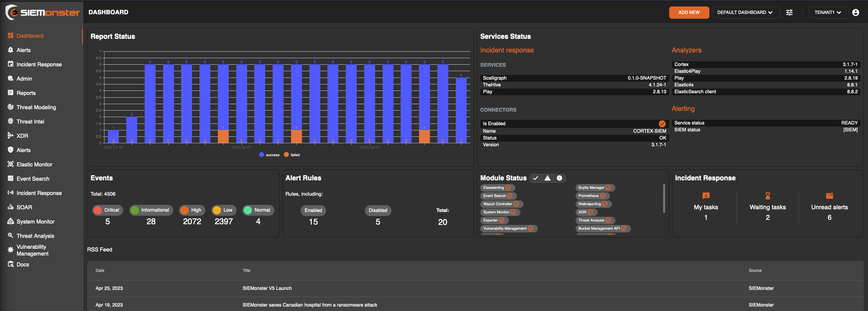Click the Informational events chip

(x=151, y=210)
